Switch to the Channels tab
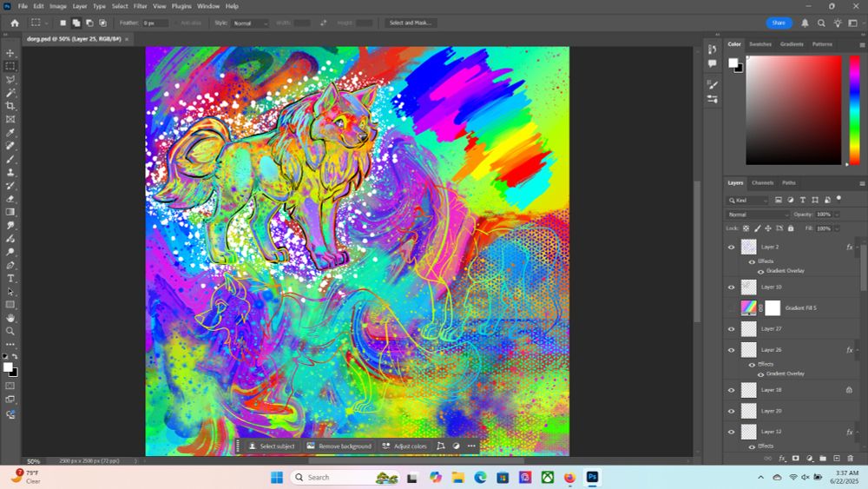Viewport: 868px width, 489px height. click(x=762, y=182)
